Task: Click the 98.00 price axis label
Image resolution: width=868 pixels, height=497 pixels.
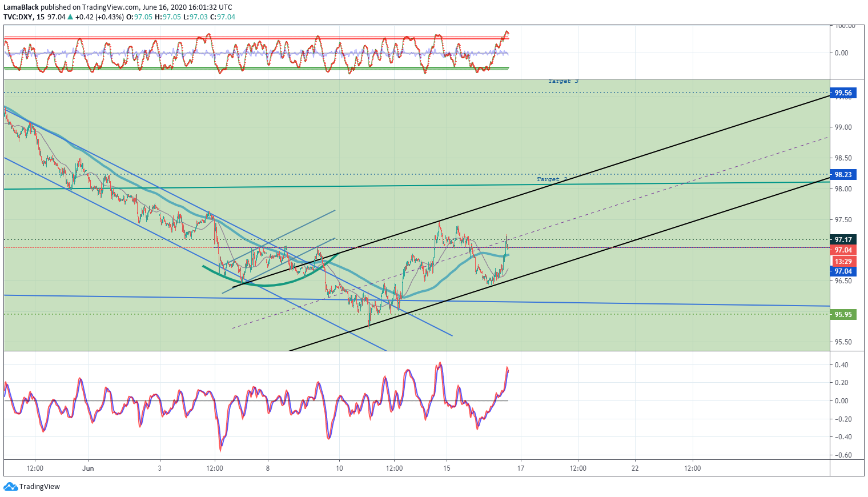Action: tap(843, 189)
